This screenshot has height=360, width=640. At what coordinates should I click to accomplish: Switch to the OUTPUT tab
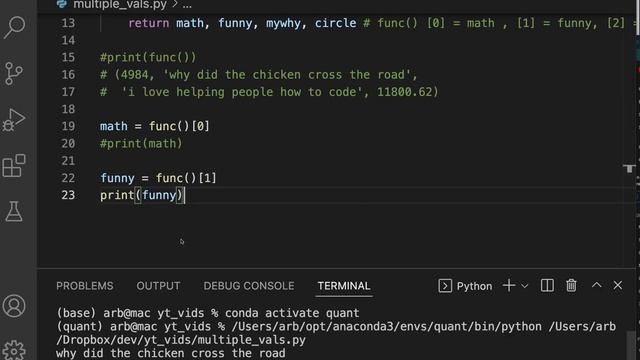tap(158, 286)
